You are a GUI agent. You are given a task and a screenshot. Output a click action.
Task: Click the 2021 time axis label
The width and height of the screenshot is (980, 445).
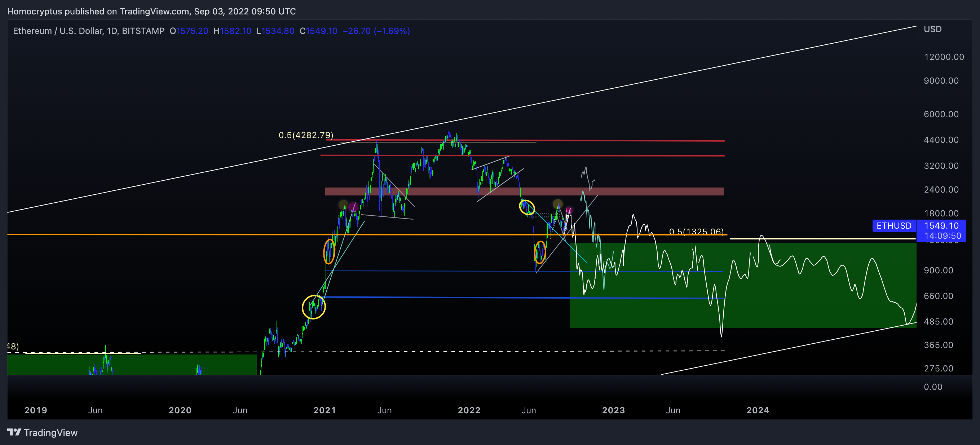(325, 410)
